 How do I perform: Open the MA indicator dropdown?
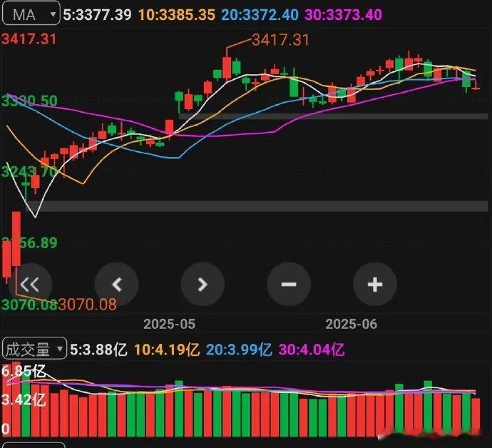31,14
